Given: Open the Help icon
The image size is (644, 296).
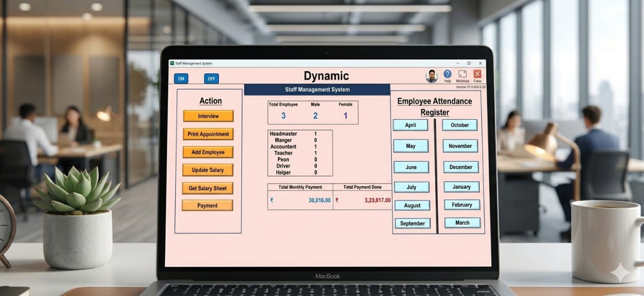Looking at the screenshot, I should pos(447,74).
